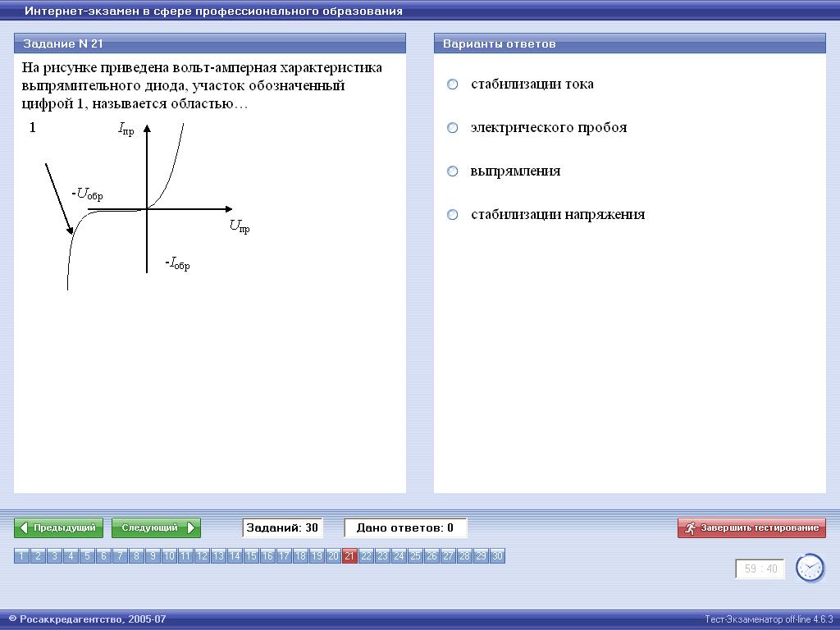Jump to question 17 in navigator
The height and width of the screenshot is (630, 840).
pyautogui.click(x=284, y=556)
